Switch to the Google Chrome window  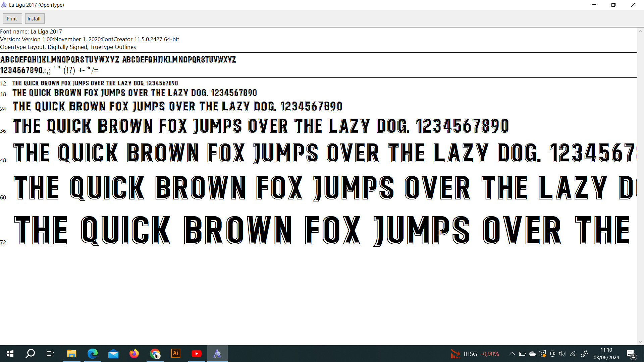coord(155,354)
